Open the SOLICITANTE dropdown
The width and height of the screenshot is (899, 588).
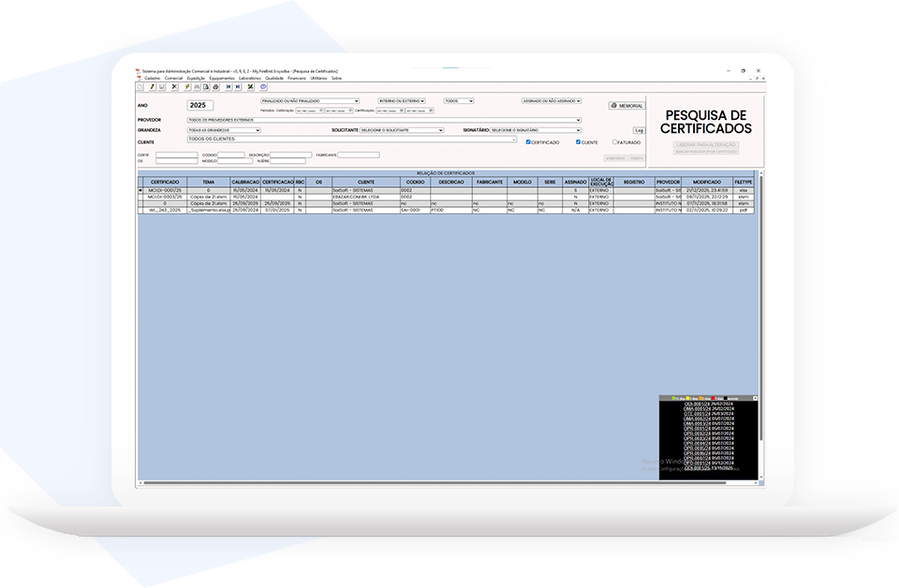click(x=402, y=130)
